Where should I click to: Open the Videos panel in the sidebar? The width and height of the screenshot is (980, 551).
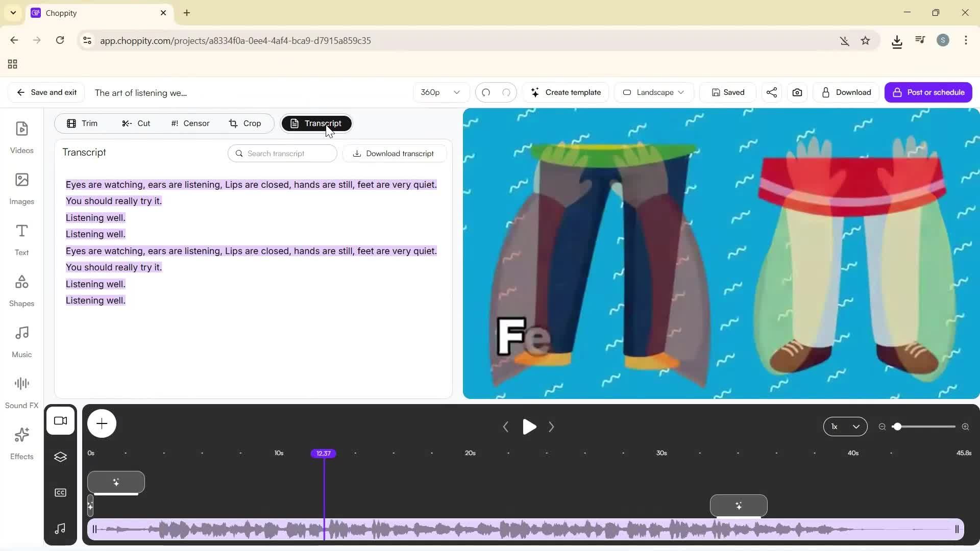point(21,137)
